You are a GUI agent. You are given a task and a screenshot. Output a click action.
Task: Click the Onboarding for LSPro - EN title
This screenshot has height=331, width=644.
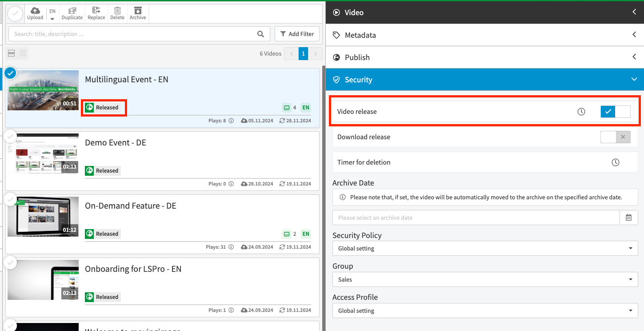tap(133, 269)
